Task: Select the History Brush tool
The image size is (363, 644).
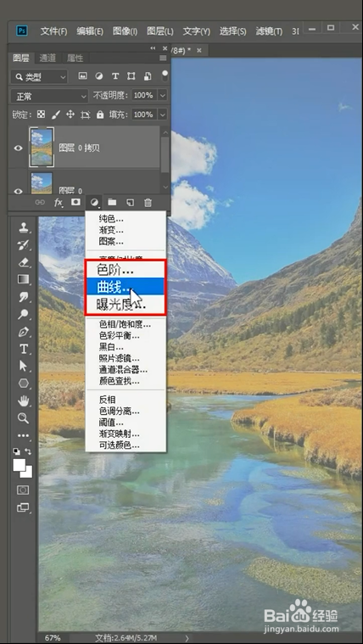Action: [x=24, y=245]
